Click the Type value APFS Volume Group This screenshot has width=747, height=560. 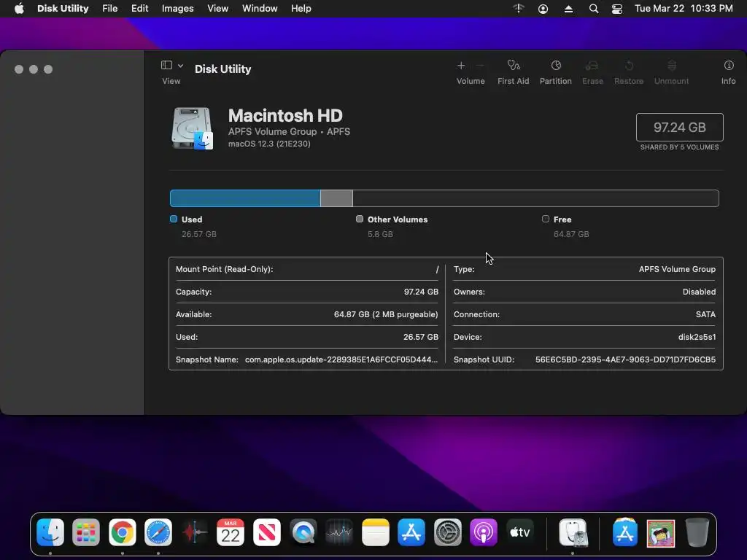click(x=677, y=269)
